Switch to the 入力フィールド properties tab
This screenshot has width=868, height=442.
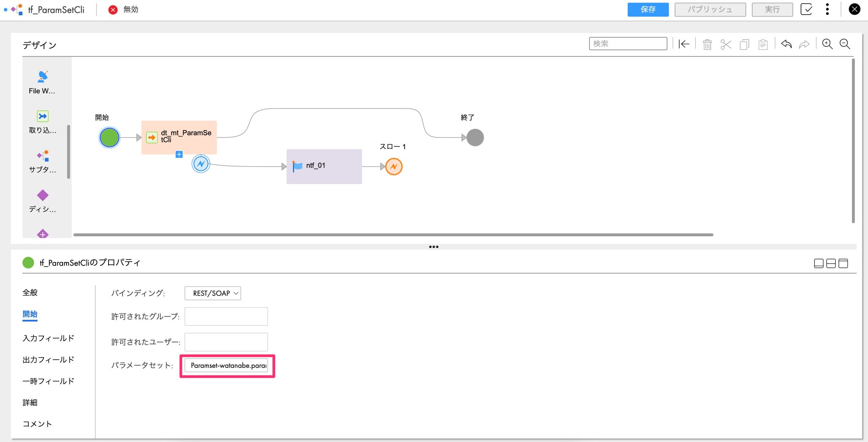tap(48, 338)
